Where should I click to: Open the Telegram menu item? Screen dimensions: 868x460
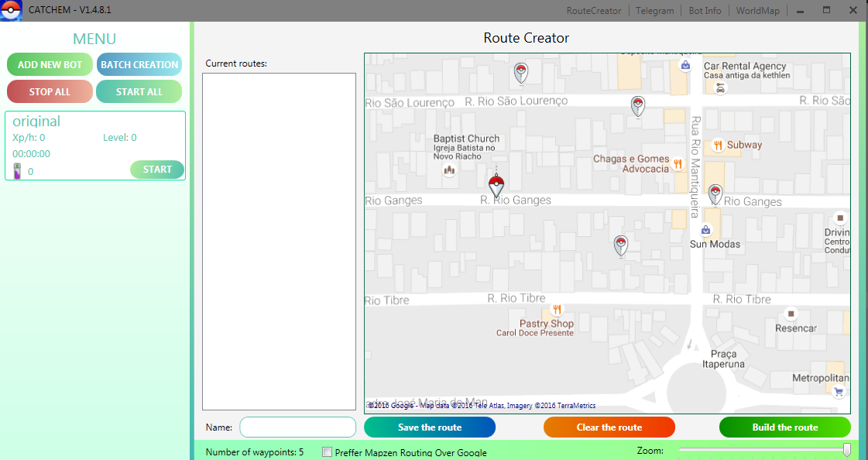click(655, 11)
